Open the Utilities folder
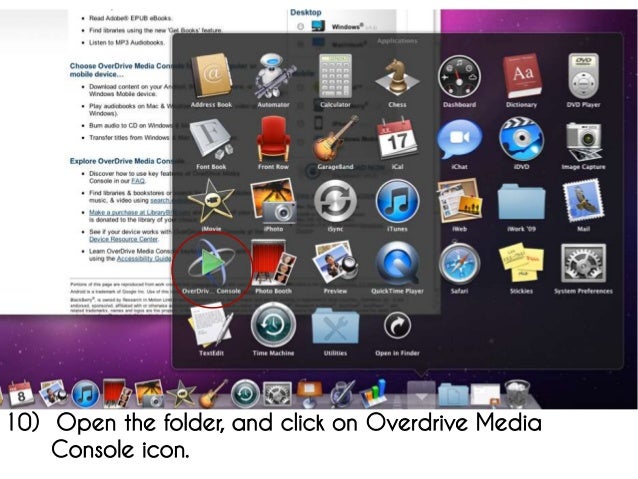The width and height of the screenshot is (638, 479). [335, 326]
